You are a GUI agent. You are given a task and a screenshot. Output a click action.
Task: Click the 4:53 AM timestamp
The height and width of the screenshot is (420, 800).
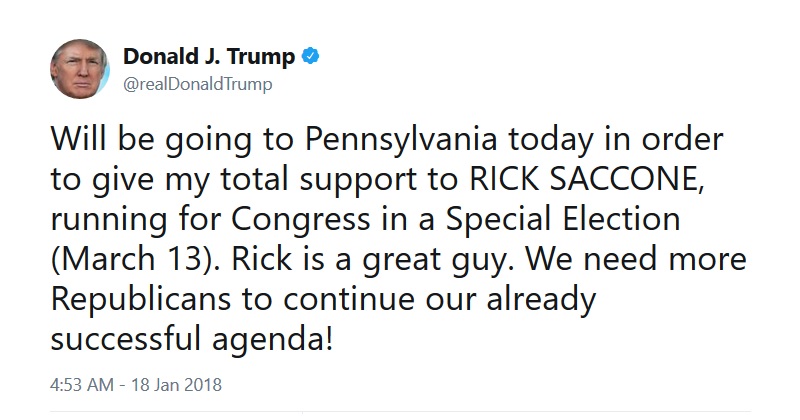(x=82, y=384)
